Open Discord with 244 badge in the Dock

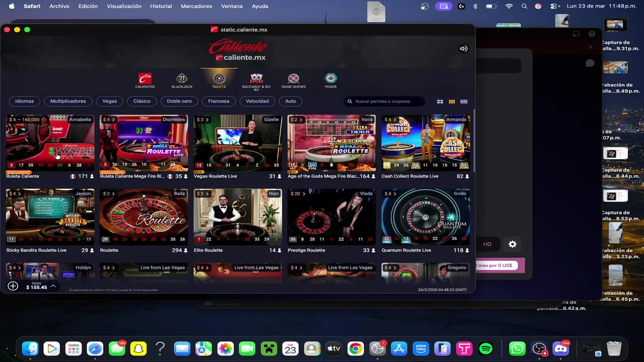coord(560,348)
